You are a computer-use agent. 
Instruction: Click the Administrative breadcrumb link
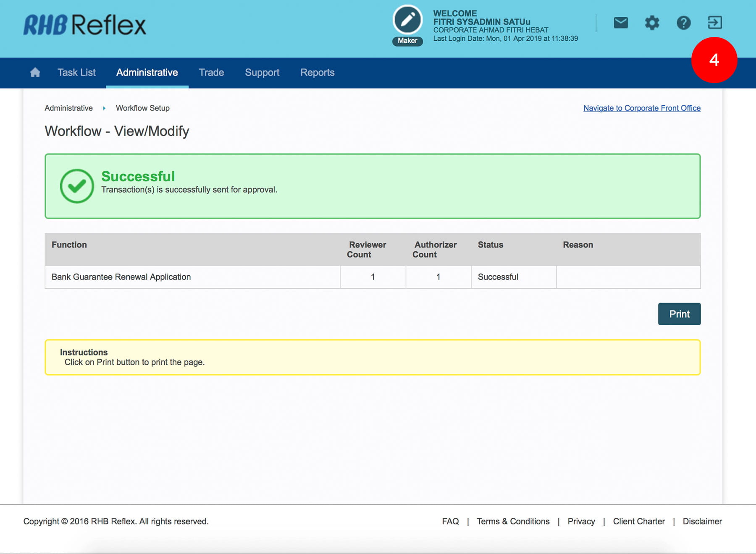(68, 108)
